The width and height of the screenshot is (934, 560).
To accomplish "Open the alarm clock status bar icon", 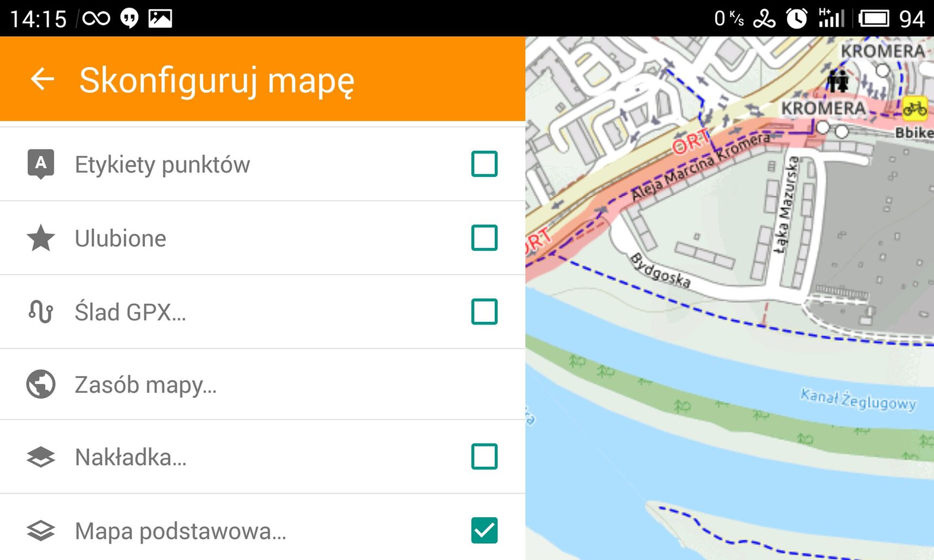I will coord(797,18).
